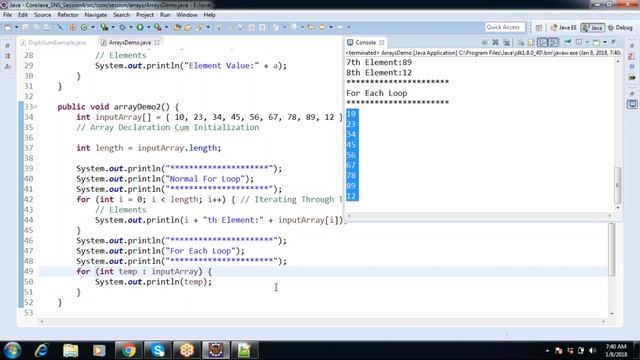Click Console Remove Launch icon
640x360 pixels.
tap(495, 42)
